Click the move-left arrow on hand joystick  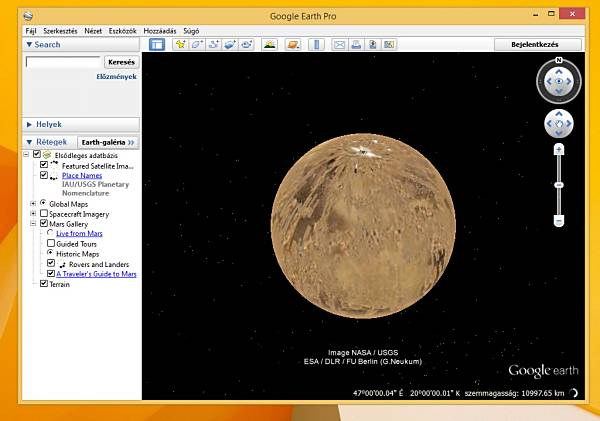click(549, 123)
